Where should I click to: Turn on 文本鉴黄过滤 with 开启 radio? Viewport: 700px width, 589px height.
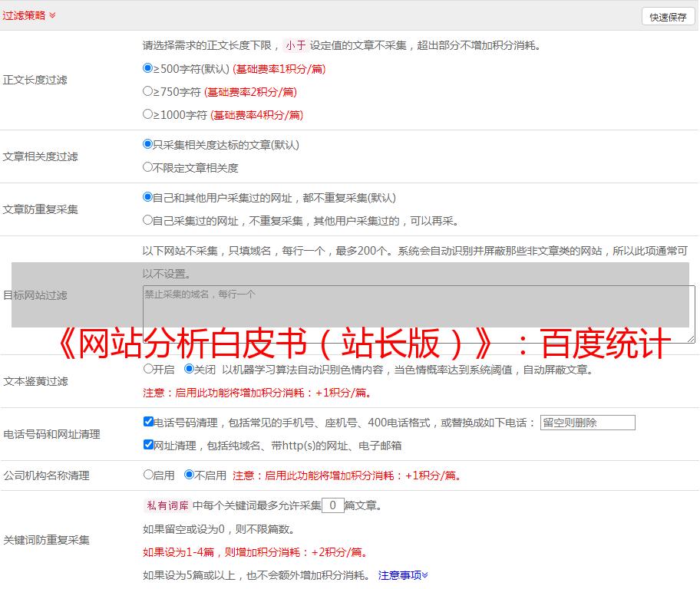(149, 369)
